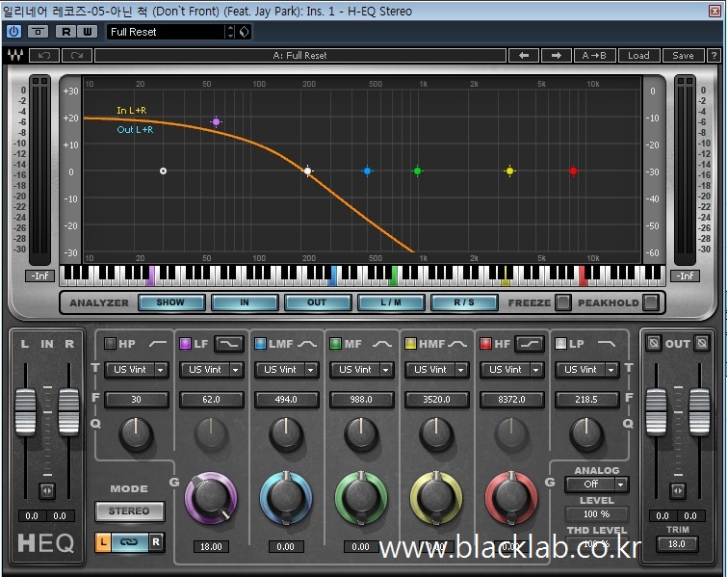Click the Load button

pyautogui.click(x=638, y=55)
